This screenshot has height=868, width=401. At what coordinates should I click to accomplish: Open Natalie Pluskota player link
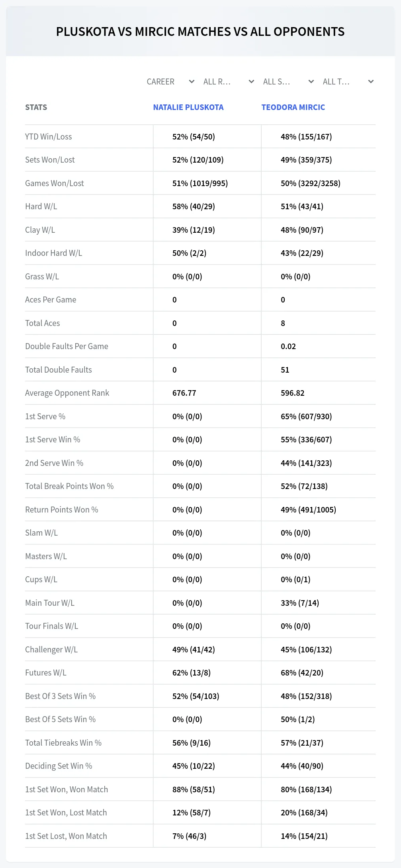click(188, 107)
